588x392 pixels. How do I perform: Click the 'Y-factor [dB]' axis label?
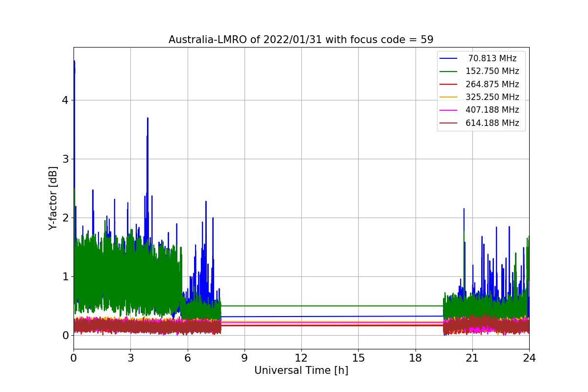(x=53, y=198)
